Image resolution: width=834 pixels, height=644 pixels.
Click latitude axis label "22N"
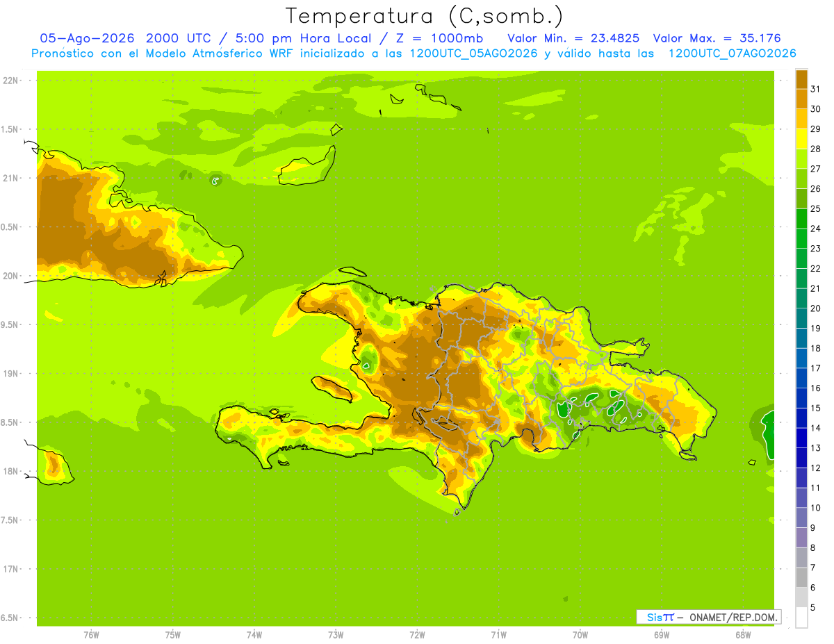tap(10, 80)
